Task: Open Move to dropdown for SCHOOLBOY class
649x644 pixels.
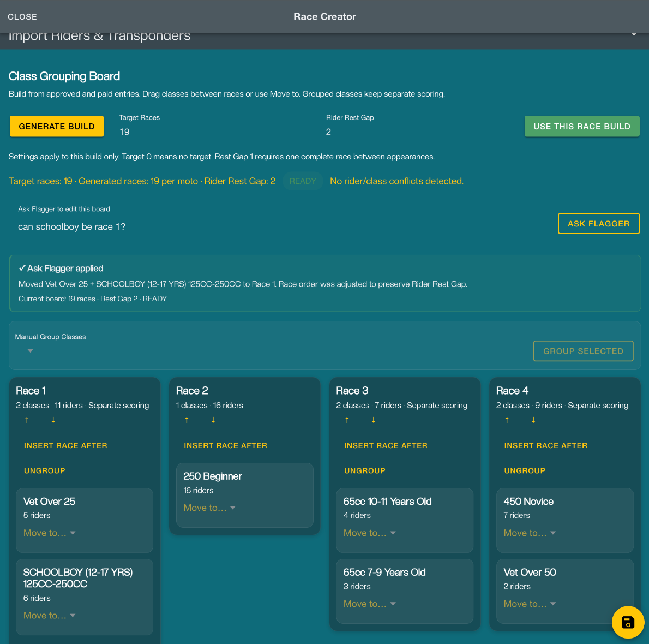Action: [x=49, y=616]
